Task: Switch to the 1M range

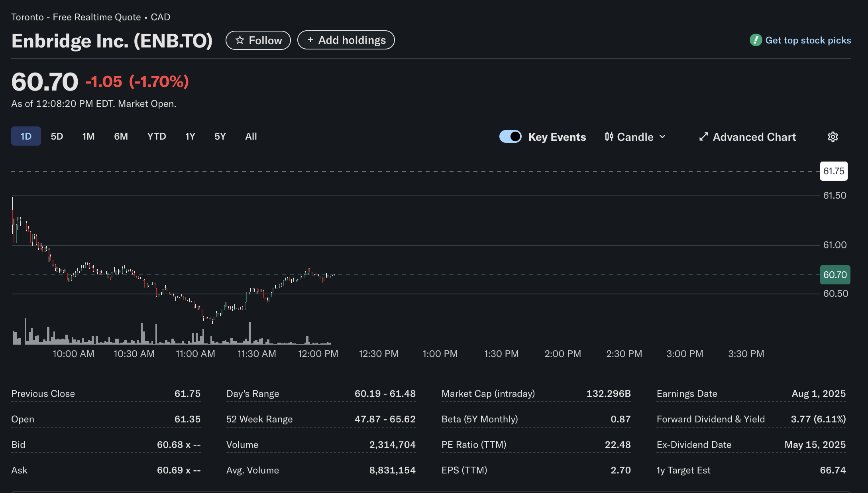Action: pyautogui.click(x=88, y=136)
